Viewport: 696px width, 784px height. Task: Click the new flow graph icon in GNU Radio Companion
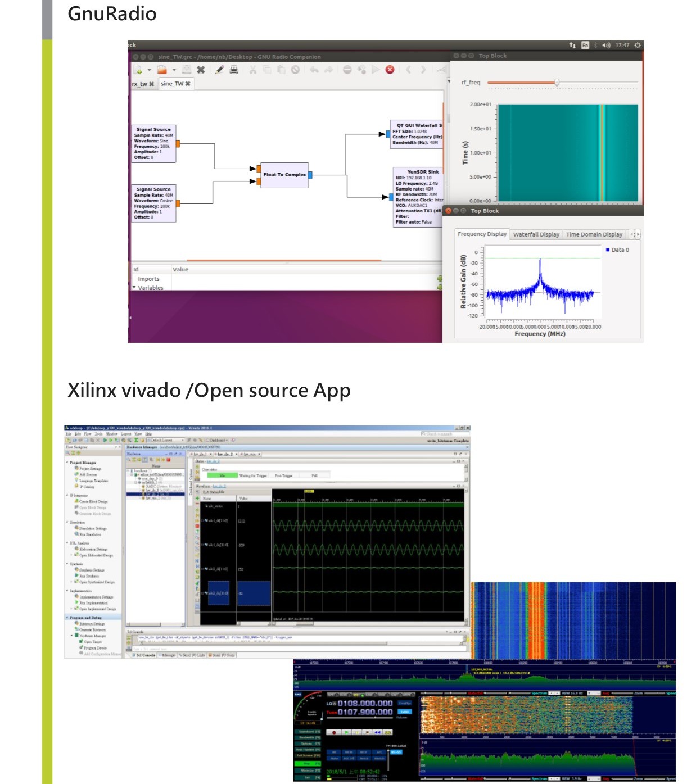click(x=138, y=70)
